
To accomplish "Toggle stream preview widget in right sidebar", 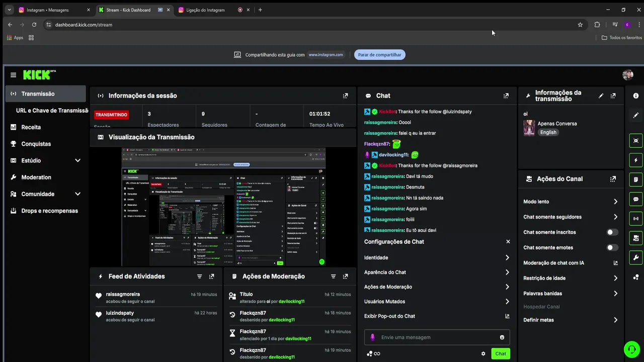I will click(x=636, y=141).
